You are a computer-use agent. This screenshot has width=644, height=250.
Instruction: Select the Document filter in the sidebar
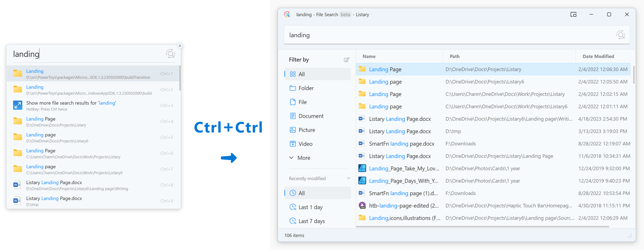pos(311,116)
